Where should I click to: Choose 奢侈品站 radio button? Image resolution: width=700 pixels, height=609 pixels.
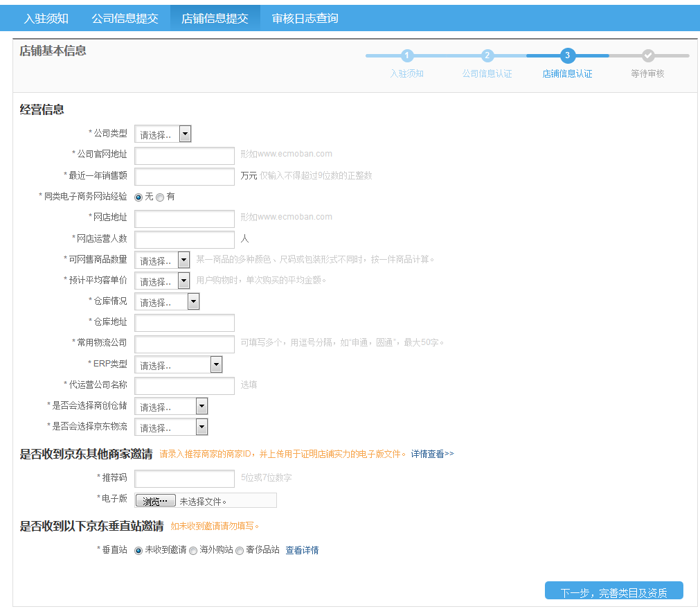coord(240,551)
